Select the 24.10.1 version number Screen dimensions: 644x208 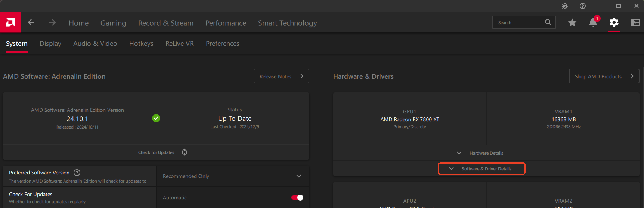(x=77, y=119)
